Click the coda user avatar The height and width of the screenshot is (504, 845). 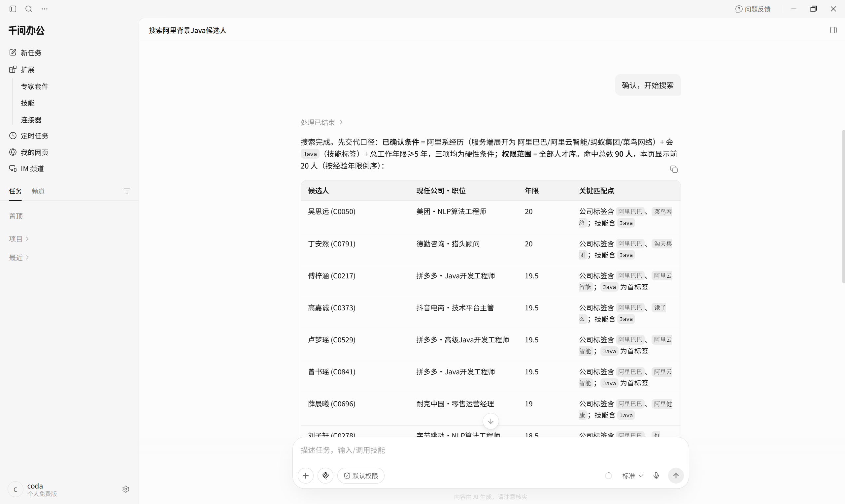pos(15,489)
